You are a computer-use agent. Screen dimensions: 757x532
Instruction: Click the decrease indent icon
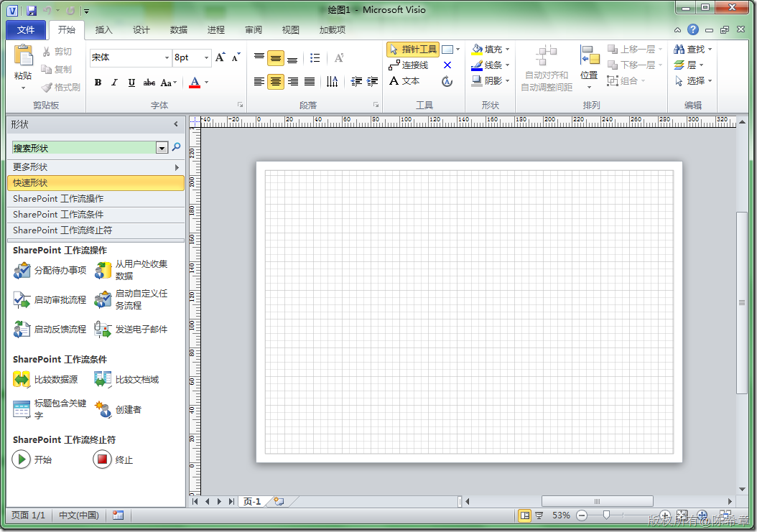click(x=356, y=82)
